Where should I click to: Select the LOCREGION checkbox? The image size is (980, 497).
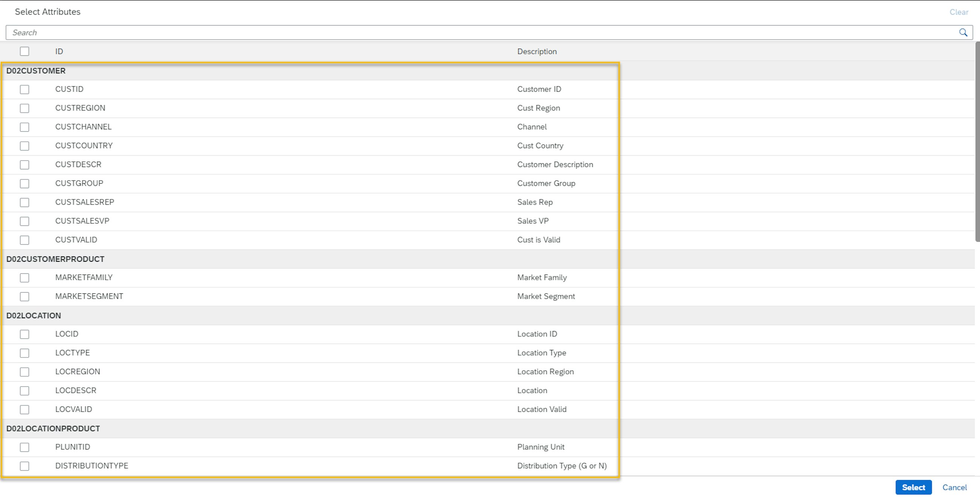click(24, 372)
